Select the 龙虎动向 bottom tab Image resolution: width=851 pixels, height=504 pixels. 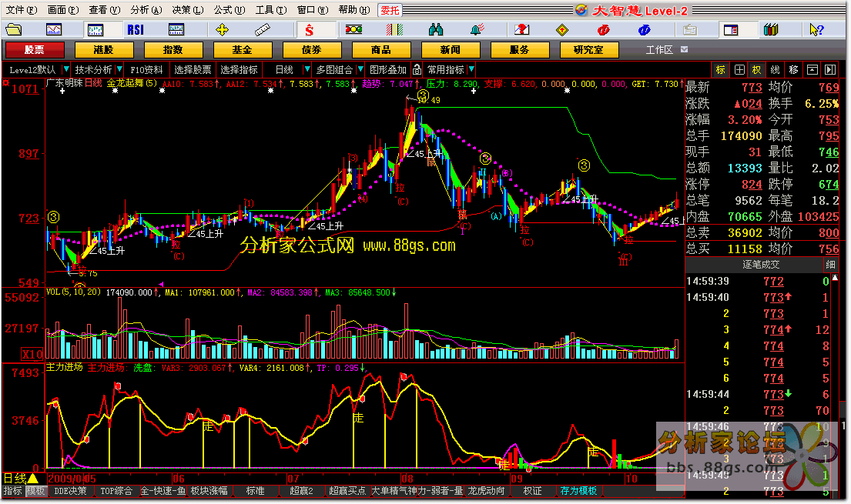(x=486, y=491)
